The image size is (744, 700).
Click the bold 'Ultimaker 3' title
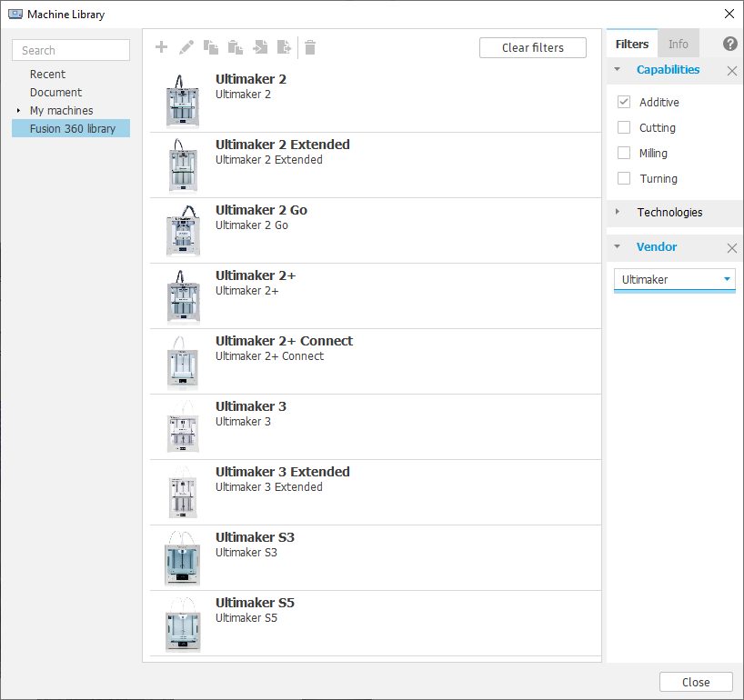[x=250, y=406]
